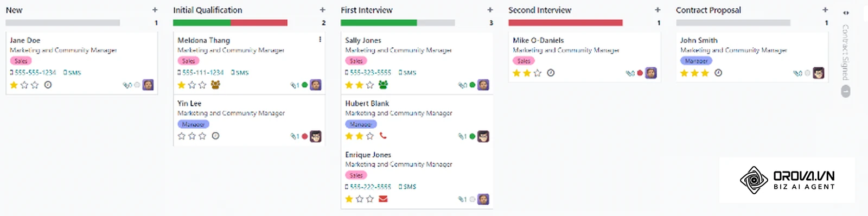Open Jane Doe's clock activity icon
The width and height of the screenshot is (868, 216).
48,85
